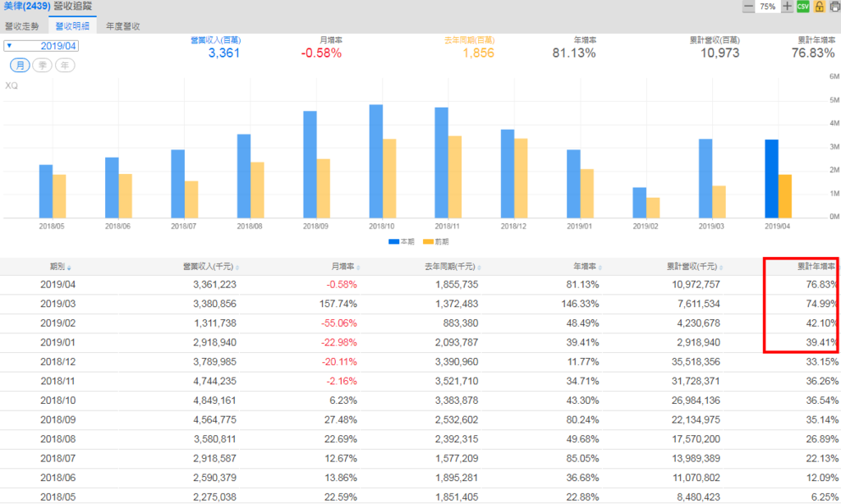Click the 3,580,811 revenue cell
This screenshot has height=504, width=841.
click(x=214, y=439)
